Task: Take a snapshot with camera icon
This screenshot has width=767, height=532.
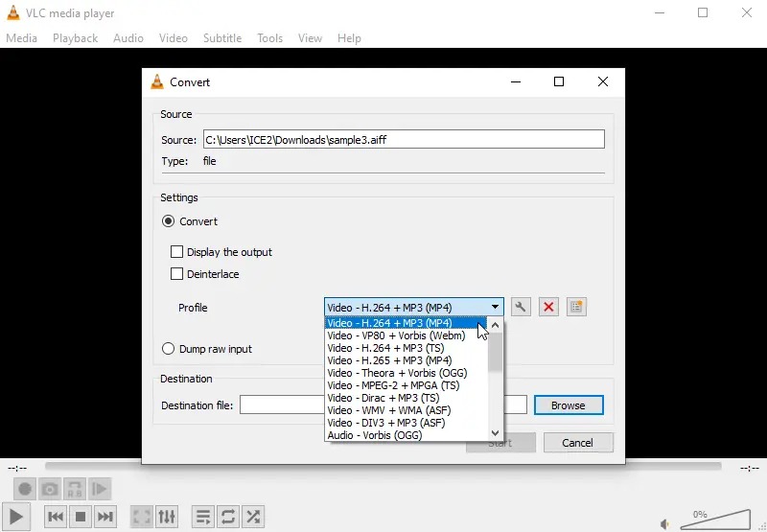Action: (x=50, y=489)
